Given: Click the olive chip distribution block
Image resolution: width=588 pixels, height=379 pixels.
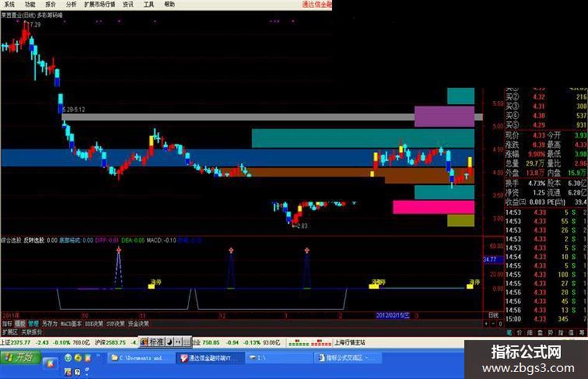Looking at the screenshot, I should point(461,221).
